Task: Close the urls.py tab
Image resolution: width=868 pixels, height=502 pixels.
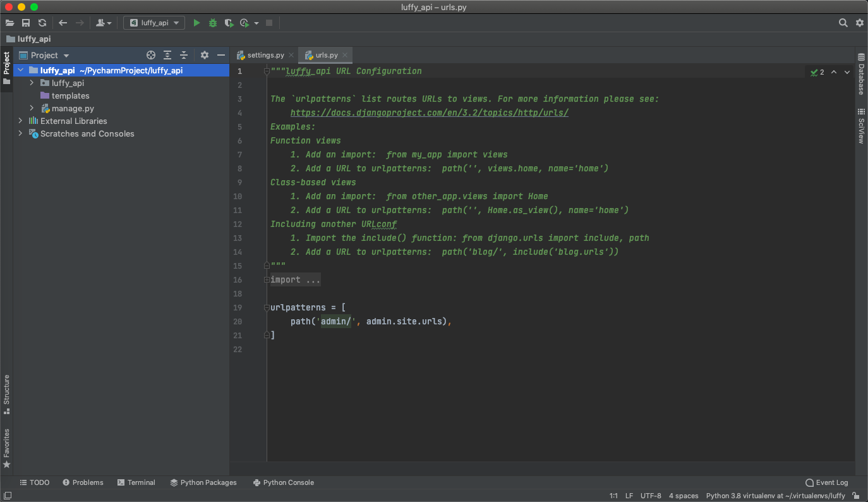Action: [344, 55]
